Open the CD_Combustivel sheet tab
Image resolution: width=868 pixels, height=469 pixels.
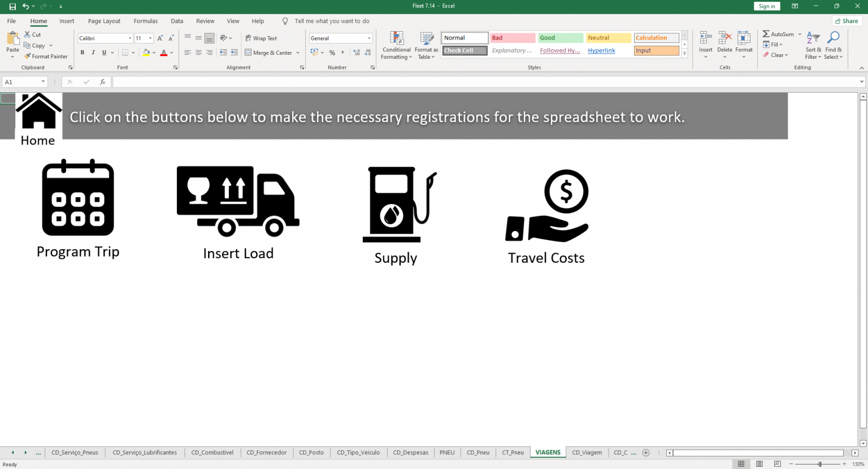click(212, 452)
